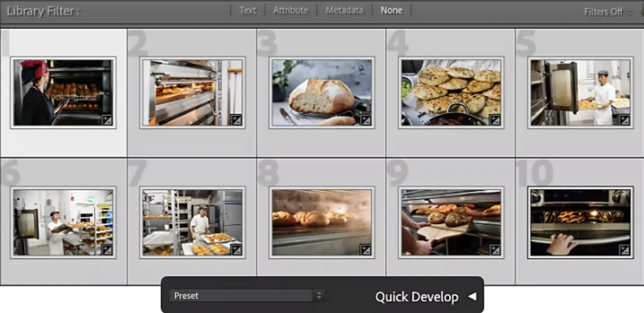The height and width of the screenshot is (313, 644).
Task: Switch Library Filter to Attribute
Action: pyautogui.click(x=291, y=10)
